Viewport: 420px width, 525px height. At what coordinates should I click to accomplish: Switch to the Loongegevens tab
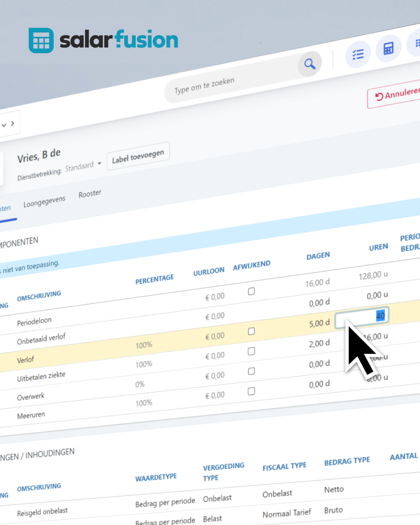[x=44, y=202]
